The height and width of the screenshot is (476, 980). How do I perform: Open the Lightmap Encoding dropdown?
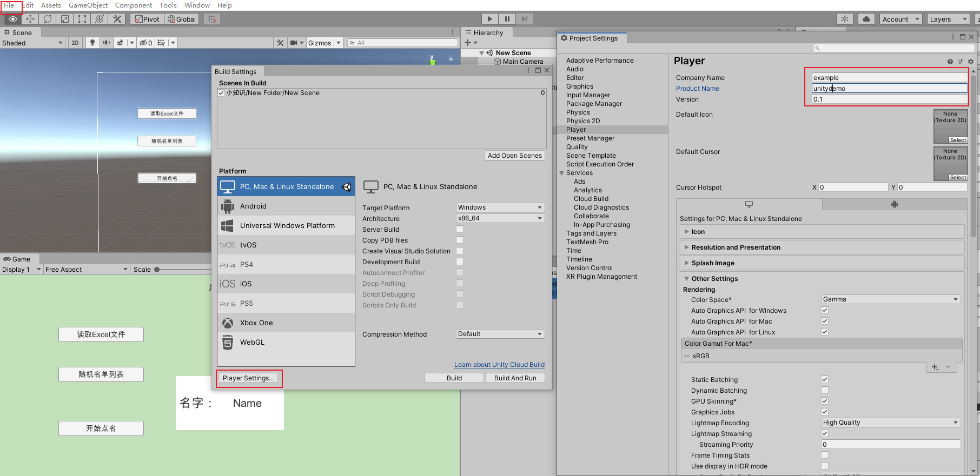[x=891, y=423]
